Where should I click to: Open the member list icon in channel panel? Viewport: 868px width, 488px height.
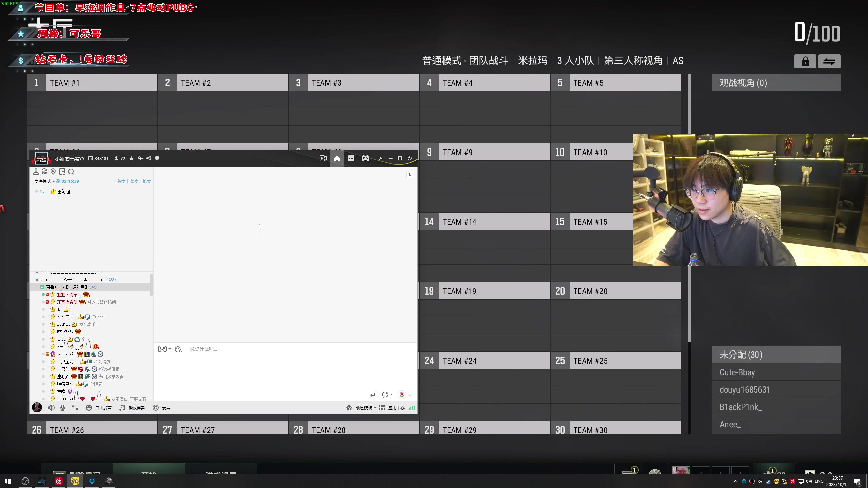pos(36,172)
